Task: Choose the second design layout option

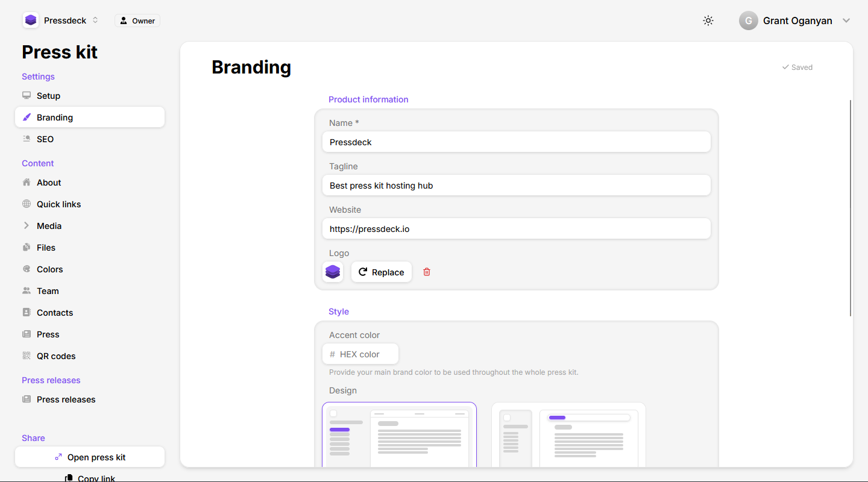Action: coord(568,435)
